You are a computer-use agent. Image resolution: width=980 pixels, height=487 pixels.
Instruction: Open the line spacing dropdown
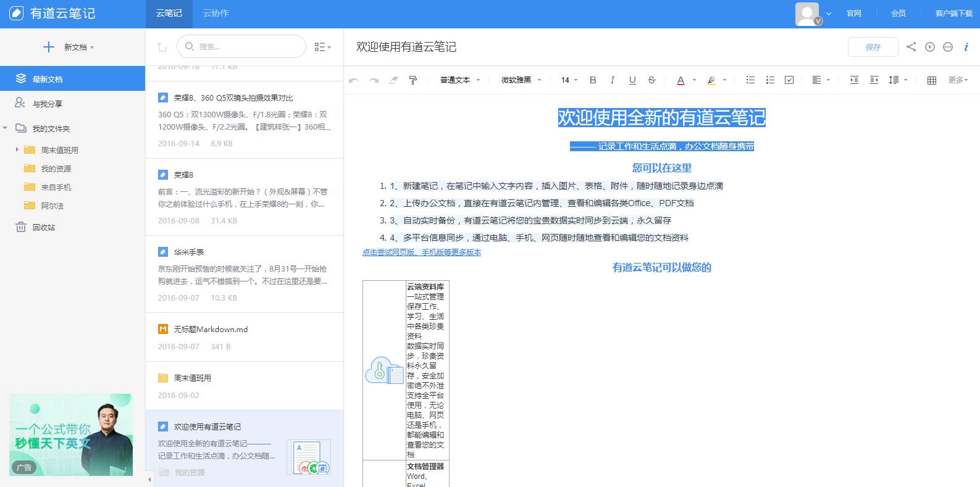point(898,80)
